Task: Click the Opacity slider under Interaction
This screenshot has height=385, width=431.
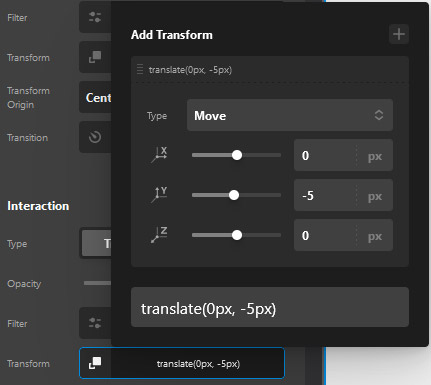Action: coord(97,283)
